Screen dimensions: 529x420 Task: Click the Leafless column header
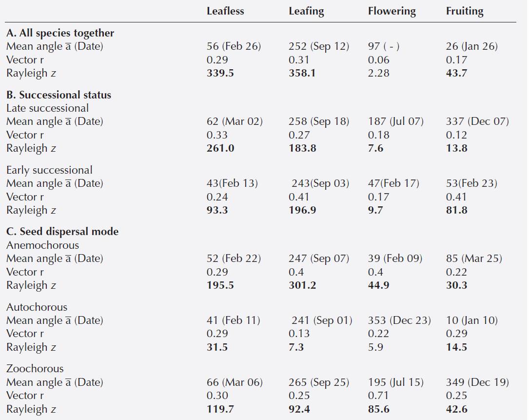[x=225, y=11]
